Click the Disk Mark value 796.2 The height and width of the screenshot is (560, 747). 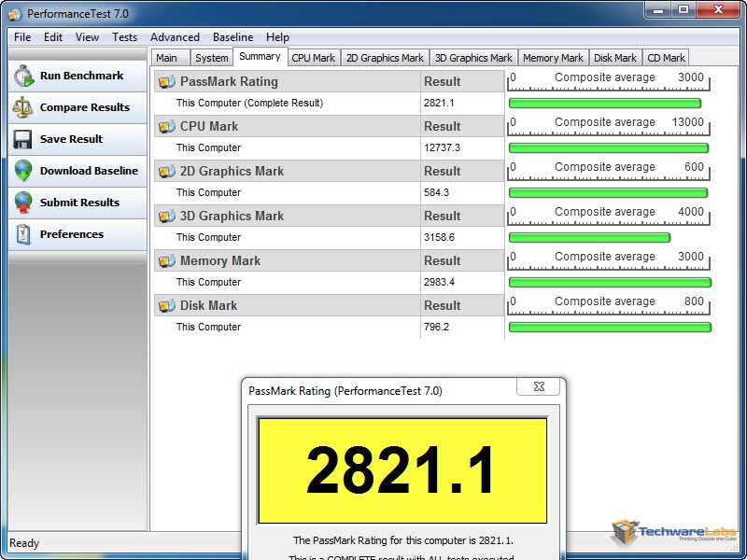[436, 327]
